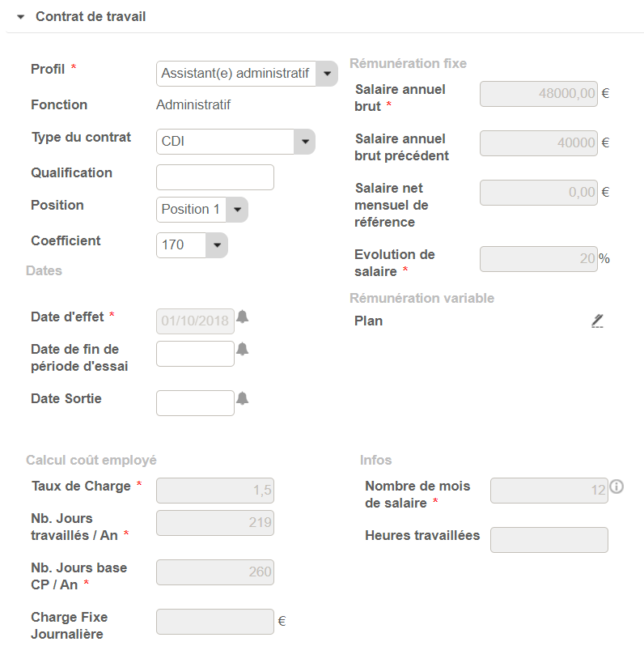This screenshot has height=646, width=644.
Task: Click info icon beside Nombre de mois de salaire
Action: [616, 487]
